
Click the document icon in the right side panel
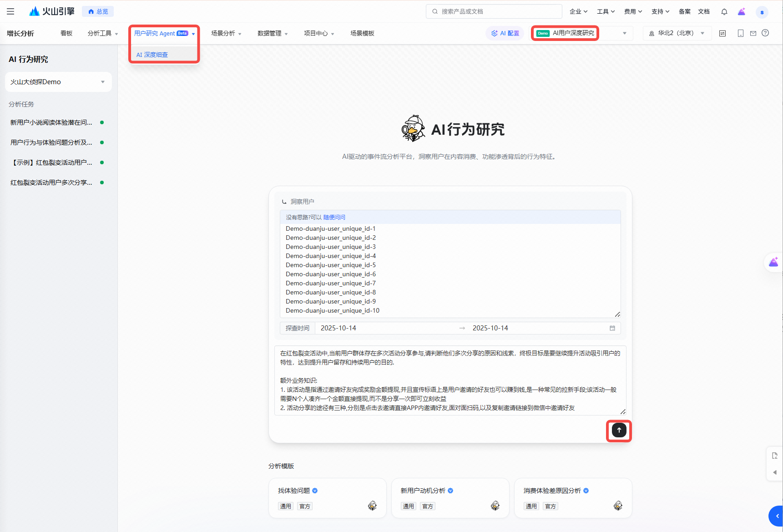click(775, 456)
